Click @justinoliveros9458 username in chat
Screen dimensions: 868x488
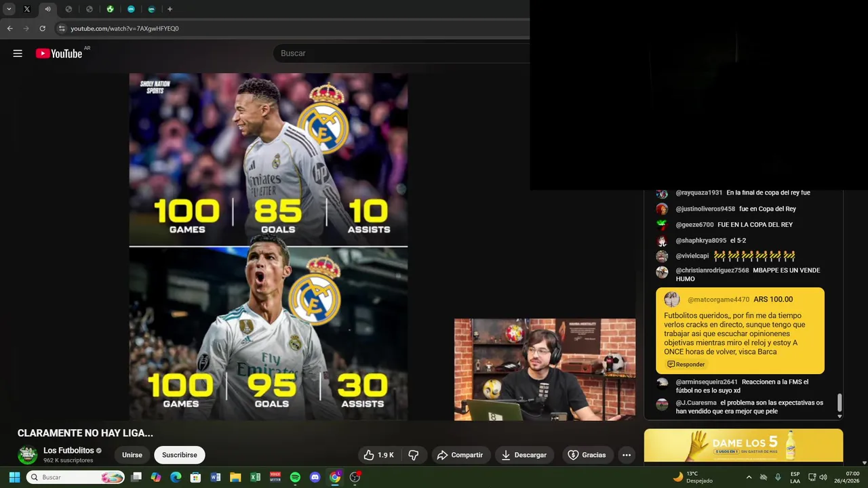tap(705, 209)
